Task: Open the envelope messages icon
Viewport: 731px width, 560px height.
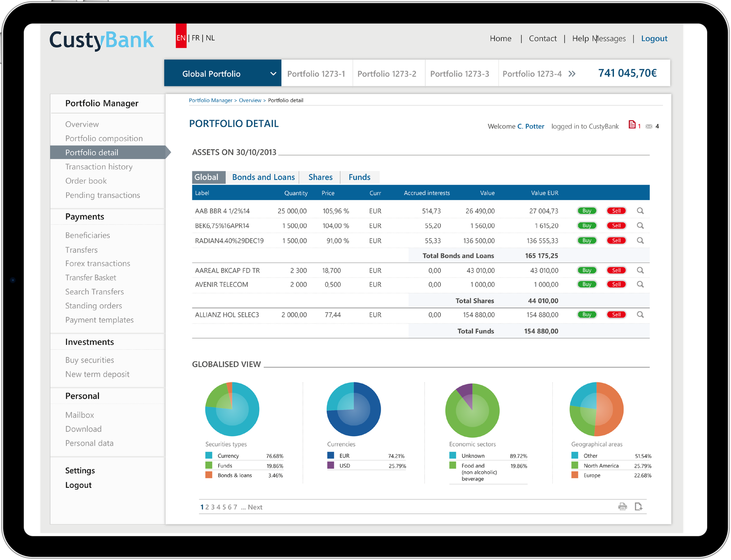Action: pos(649,127)
